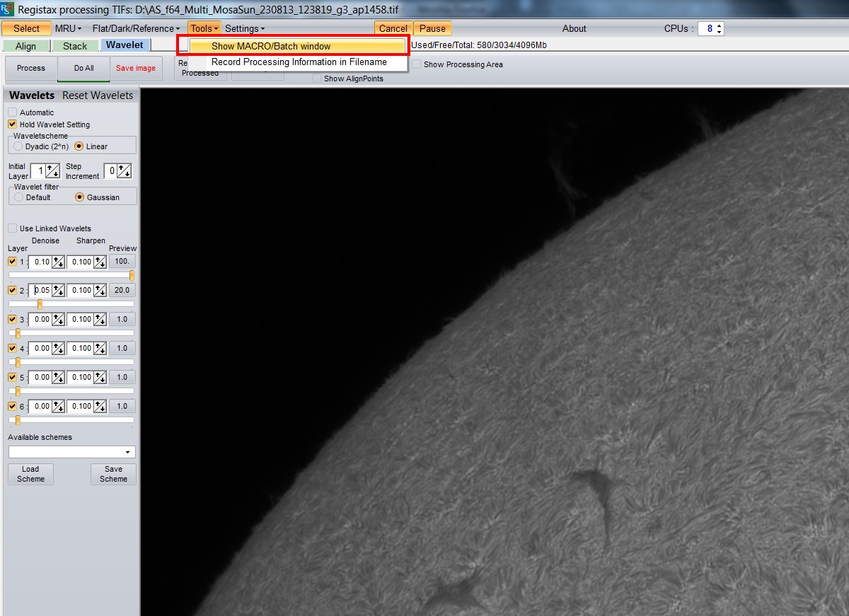
Task: Uncheck Hold Wavelet Setting
Action: [x=12, y=124]
